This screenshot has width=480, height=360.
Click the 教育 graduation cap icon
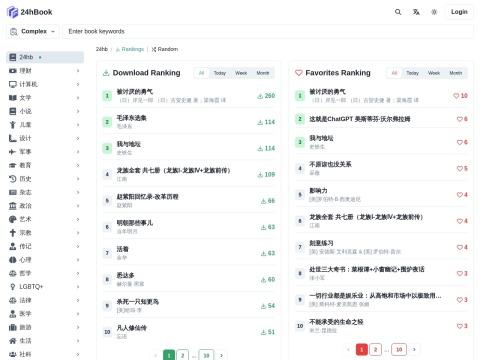(13, 165)
